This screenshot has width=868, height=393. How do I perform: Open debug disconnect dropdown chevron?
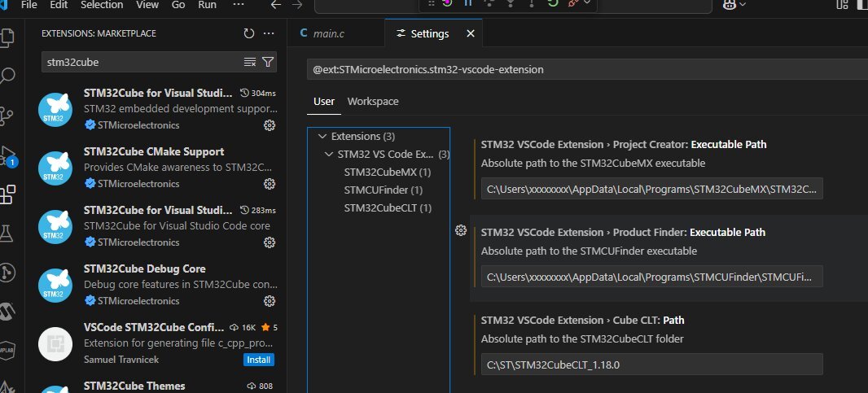tap(587, 2)
